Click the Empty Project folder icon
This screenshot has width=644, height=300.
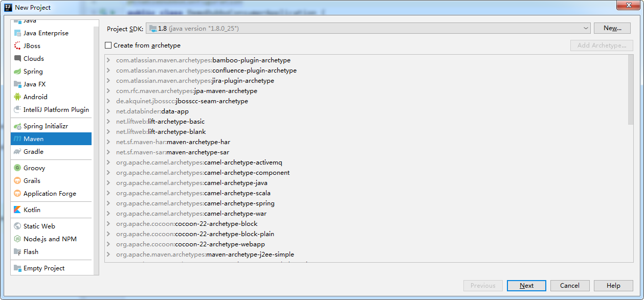(18, 268)
